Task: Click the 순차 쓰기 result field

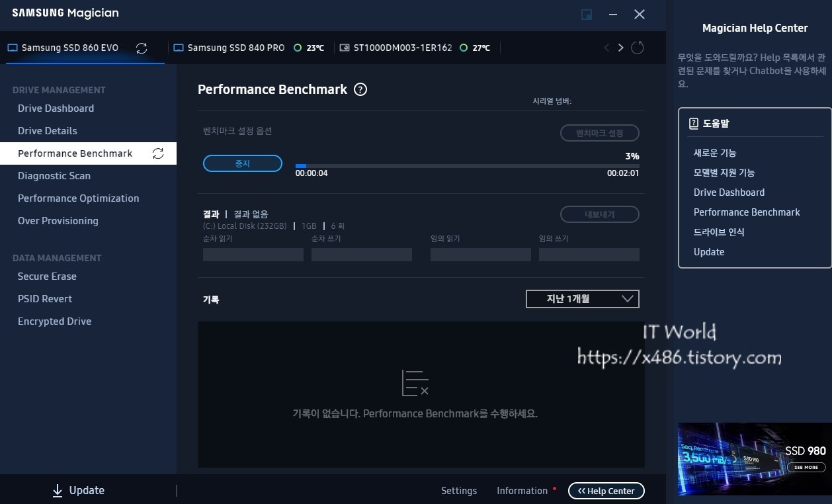Action: 362,255
